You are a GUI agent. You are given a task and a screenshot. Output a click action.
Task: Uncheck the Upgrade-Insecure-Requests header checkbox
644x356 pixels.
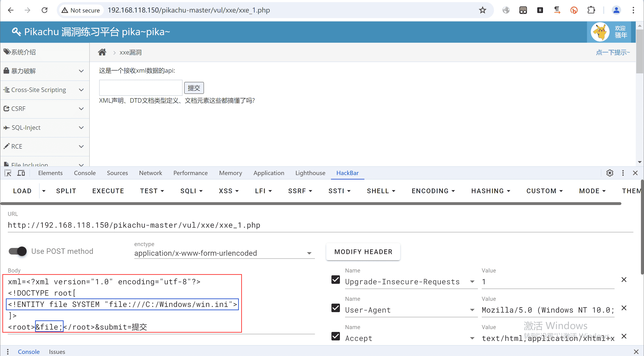(x=335, y=280)
